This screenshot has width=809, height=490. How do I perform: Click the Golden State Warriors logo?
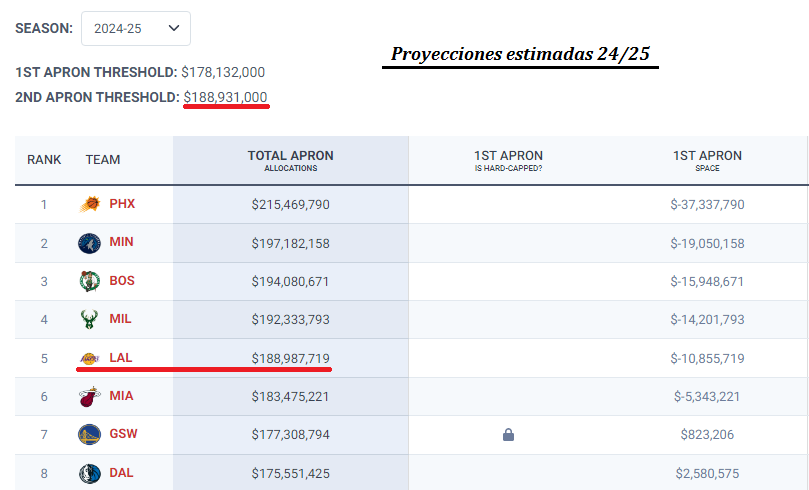tap(89, 434)
